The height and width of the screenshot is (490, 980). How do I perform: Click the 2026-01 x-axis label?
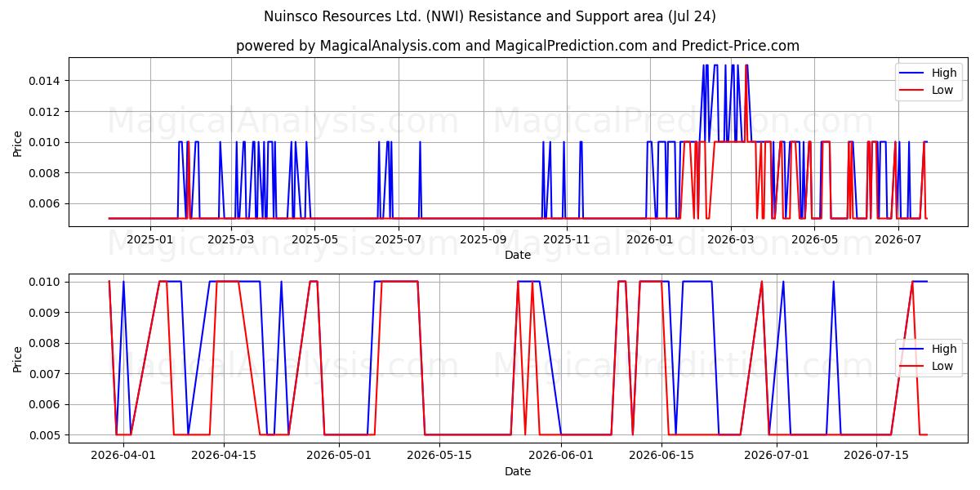(x=649, y=240)
